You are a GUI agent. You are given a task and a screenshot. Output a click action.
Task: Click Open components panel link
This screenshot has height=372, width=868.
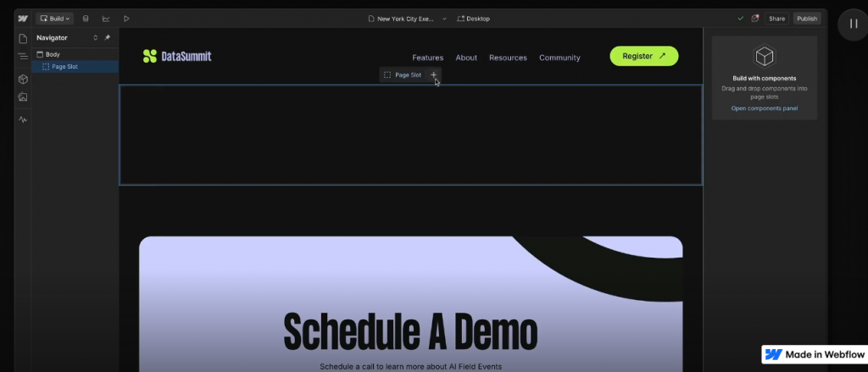(765, 108)
